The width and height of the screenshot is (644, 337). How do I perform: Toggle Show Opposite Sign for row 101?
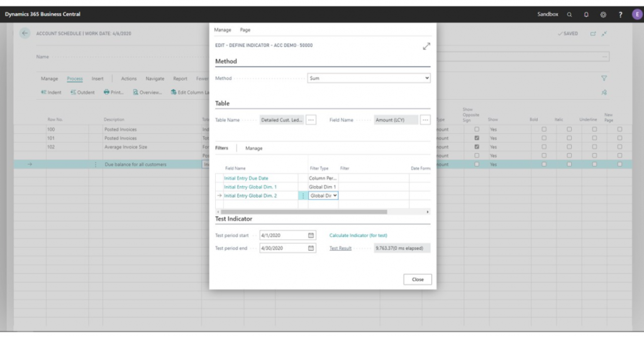(x=477, y=138)
